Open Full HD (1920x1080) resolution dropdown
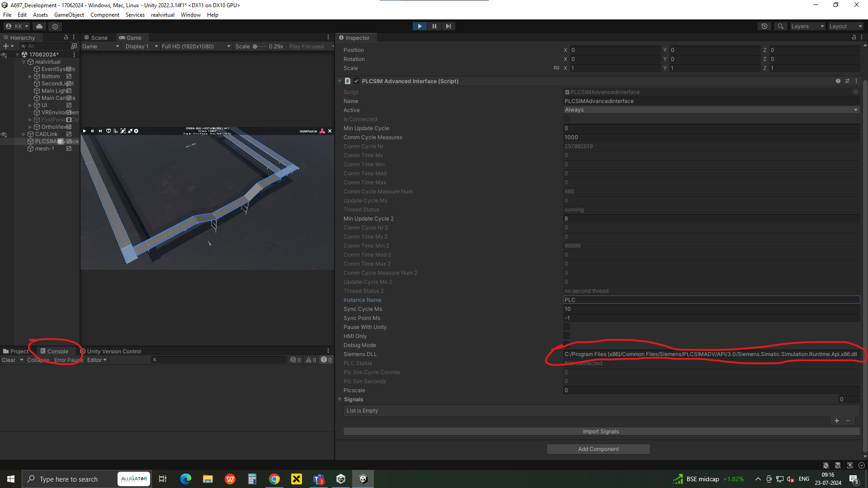Image resolution: width=868 pixels, height=488 pixels. 196,46
